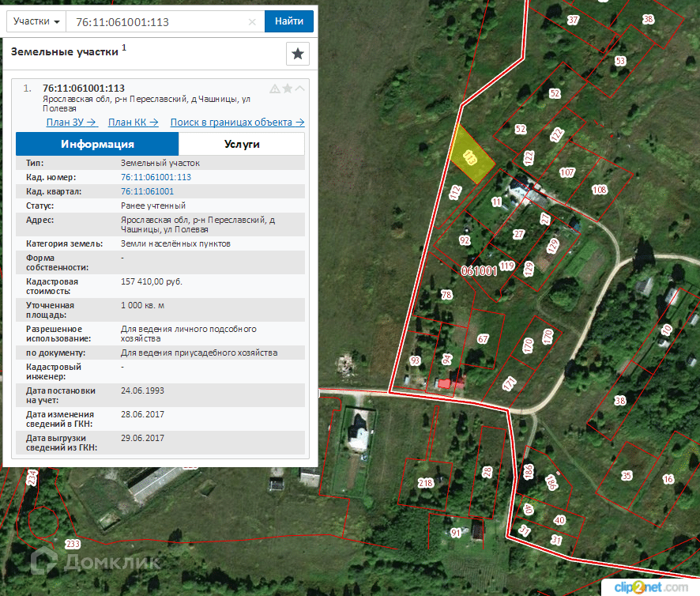This screenshot has width=700, height=596.
Task: Click Для ведения приусадебного хозяйства text
Action: tap(199, 353)
